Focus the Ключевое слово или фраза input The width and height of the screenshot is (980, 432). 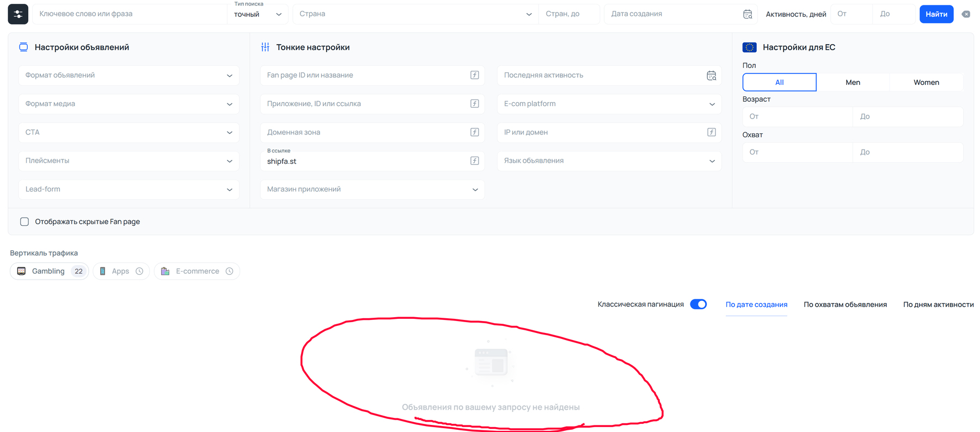coord(130,14)
